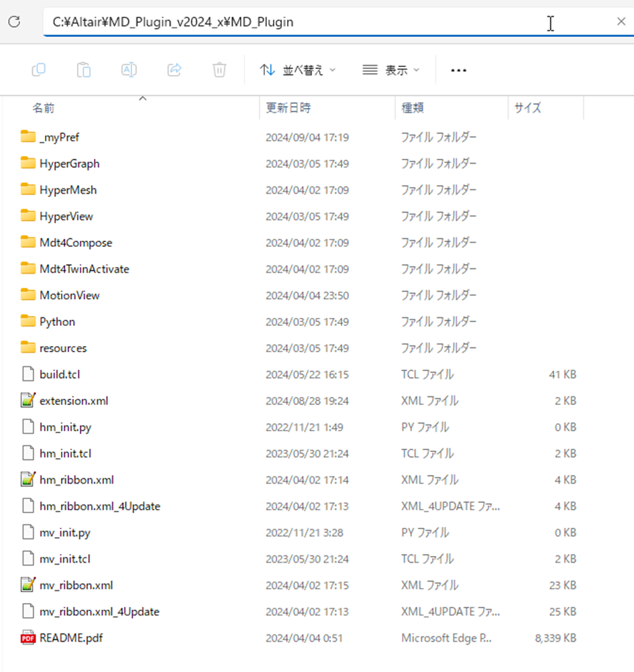This screenshot has width=634, height=672.
Task: Click the mv_init.py file icon
Action: (28, 533)
